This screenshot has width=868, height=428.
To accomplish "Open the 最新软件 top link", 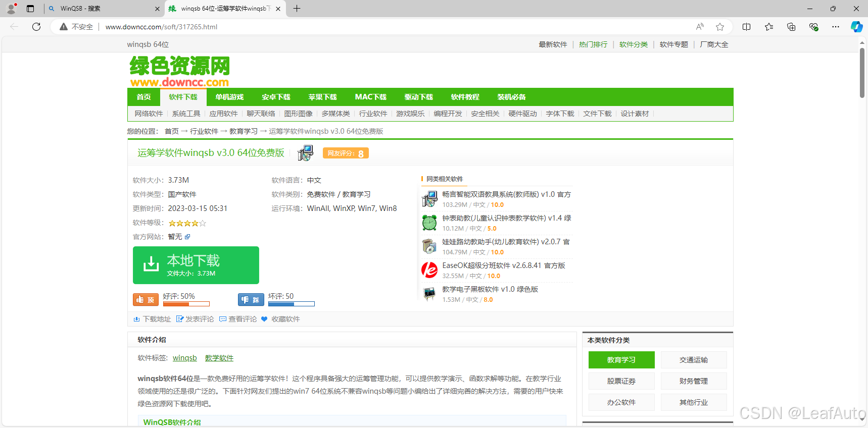I will 553,44.
